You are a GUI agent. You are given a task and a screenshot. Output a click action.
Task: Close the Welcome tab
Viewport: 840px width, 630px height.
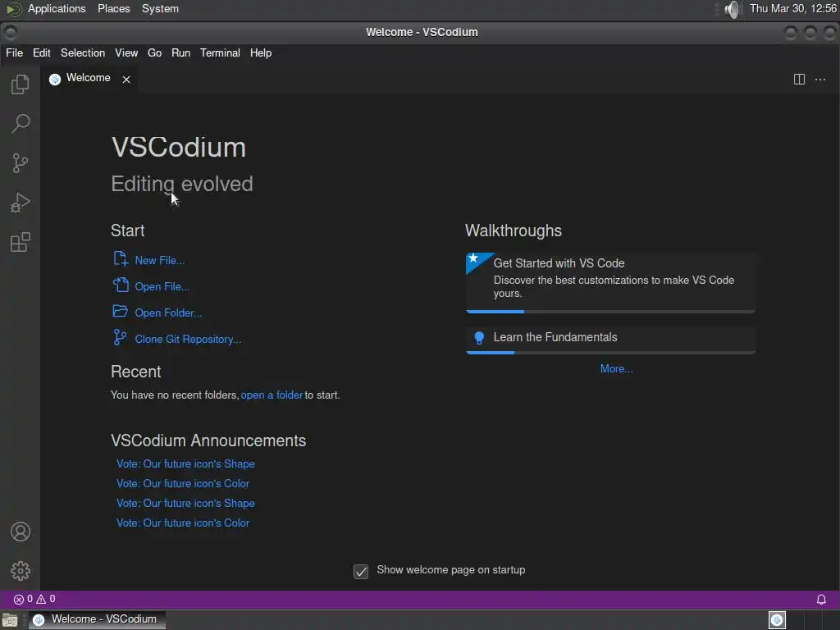pos(126,80)
